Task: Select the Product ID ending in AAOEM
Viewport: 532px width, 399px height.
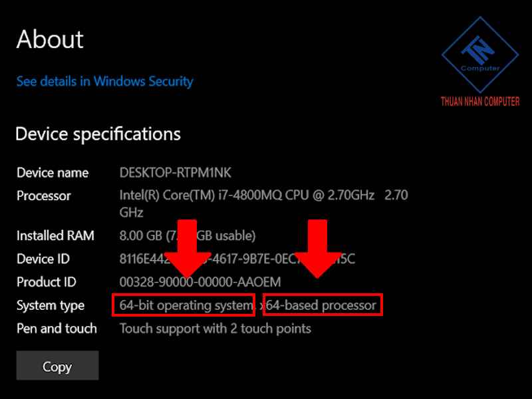Action: coord(199,282)
